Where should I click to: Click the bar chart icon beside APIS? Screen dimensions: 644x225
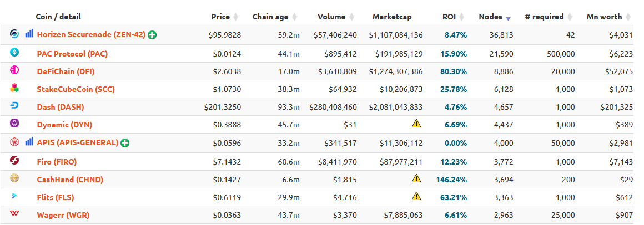click(x=29, y=141)
